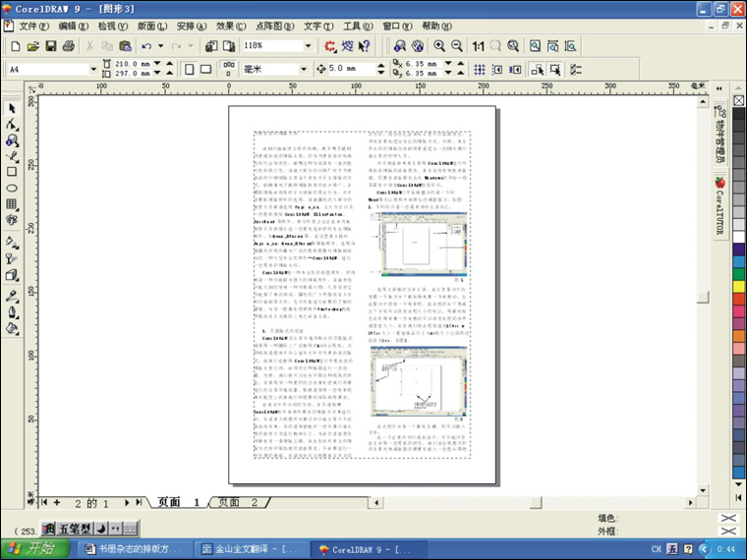Open the Windows 开始 start button
The image size is (747, 560).
click(34, 549)
